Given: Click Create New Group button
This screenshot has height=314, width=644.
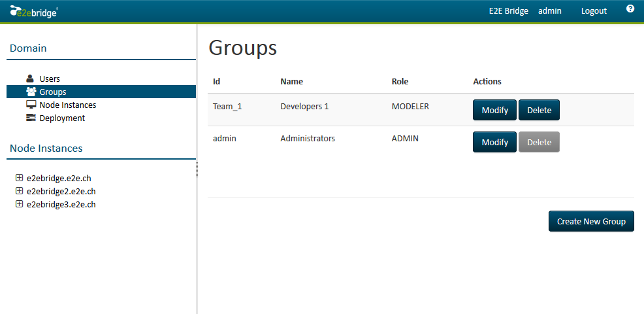Looking at the screenshot, I should [591, 221].
